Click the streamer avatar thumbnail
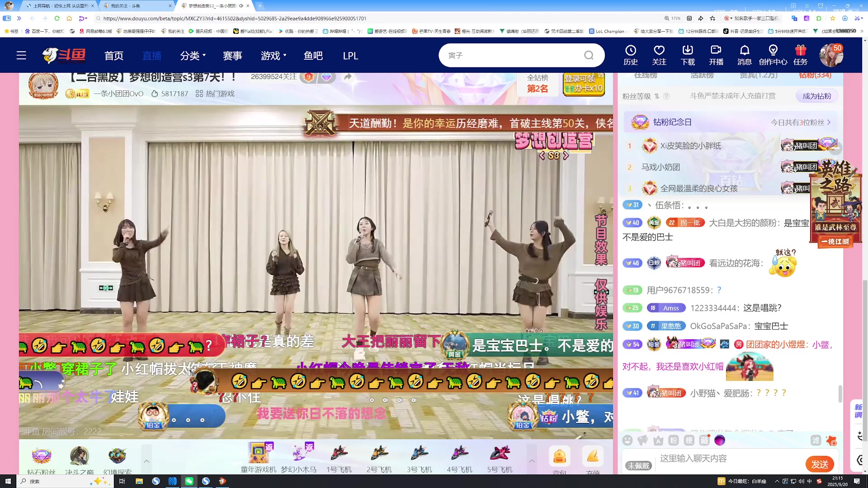 pyautogui.click(x=43, y=85)
